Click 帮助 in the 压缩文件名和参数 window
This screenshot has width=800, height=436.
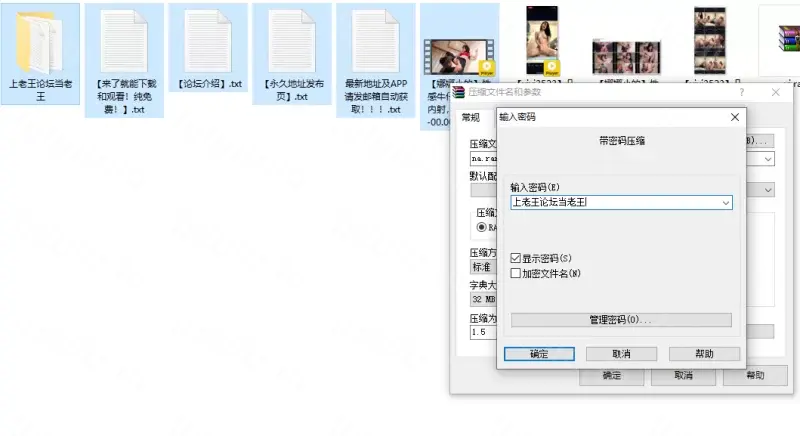[755, 376]
